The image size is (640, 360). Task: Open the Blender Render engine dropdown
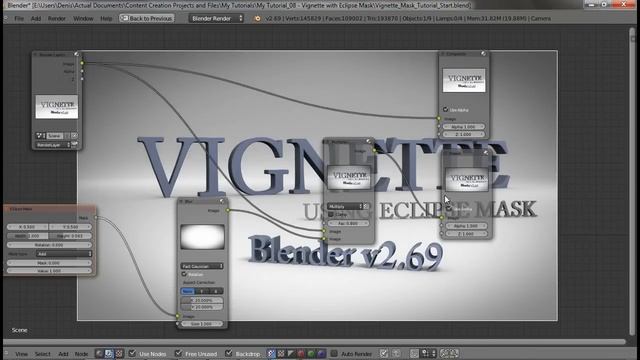[216, 18]
